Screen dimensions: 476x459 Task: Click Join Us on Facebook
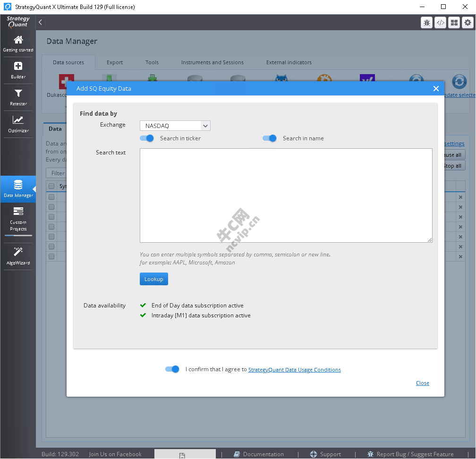point(115,454)
